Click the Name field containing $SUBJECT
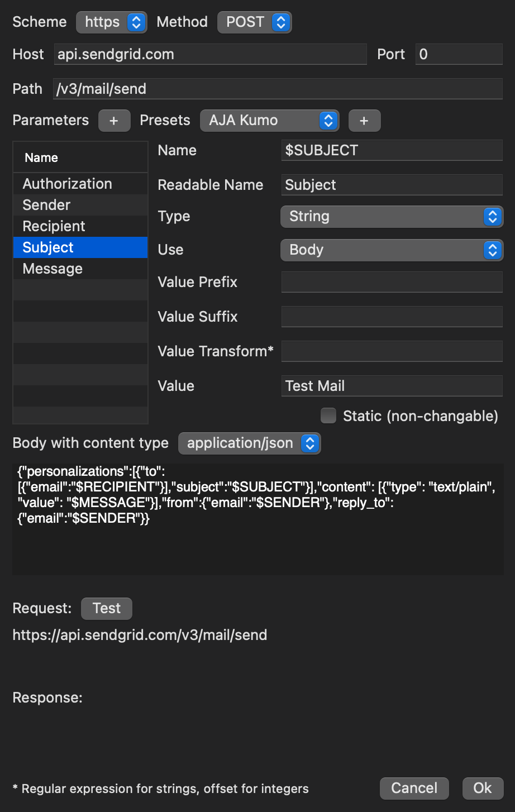The image size is (515, 812). click(392, 150)
